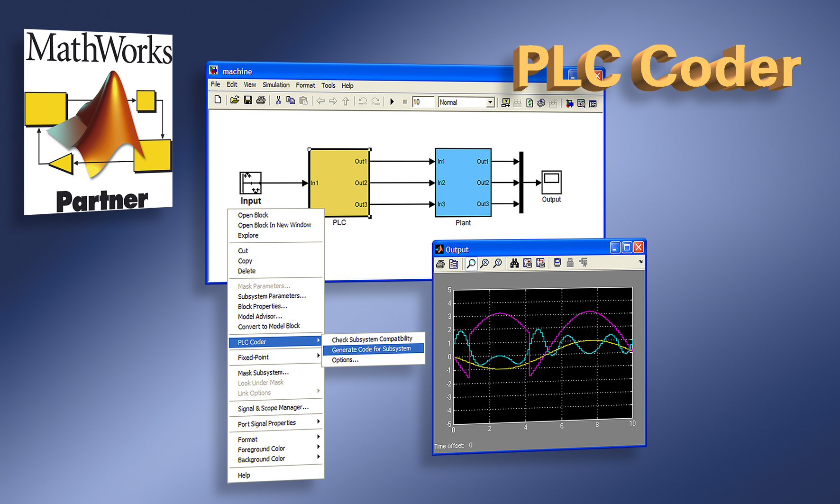Select the Zoom Y-axis magnifier icon

pyautogui.click(x=498, y=263)
